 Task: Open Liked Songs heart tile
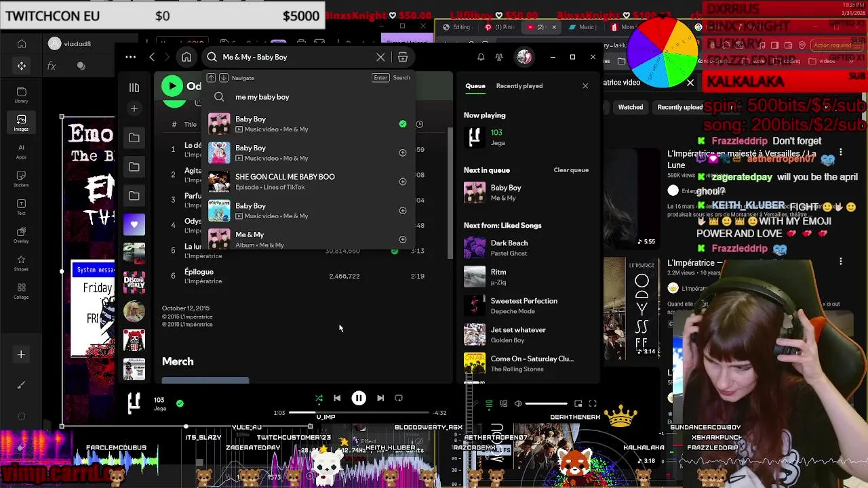134,224
